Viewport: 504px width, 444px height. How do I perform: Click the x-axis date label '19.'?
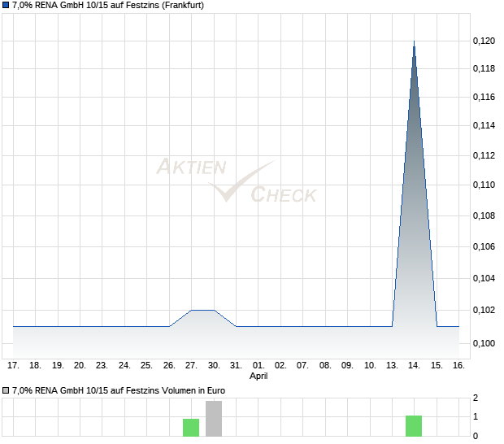[x=58, y=366]
